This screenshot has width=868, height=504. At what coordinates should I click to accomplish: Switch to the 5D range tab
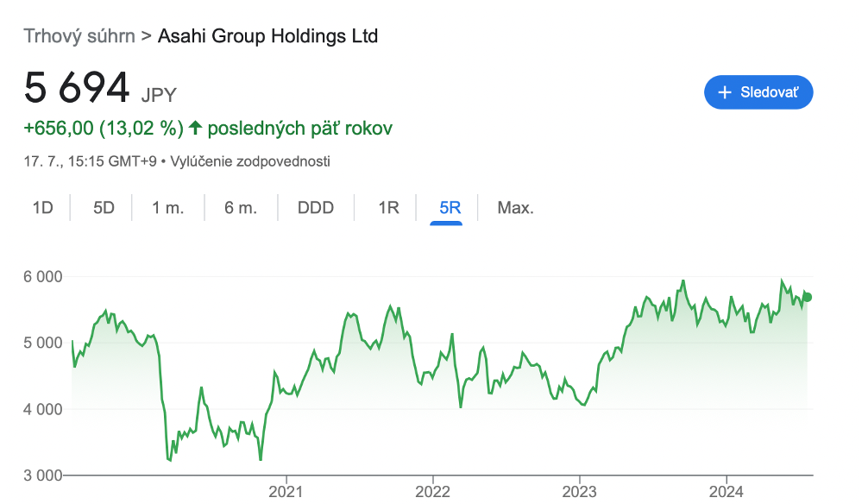(x=104, y=208)
